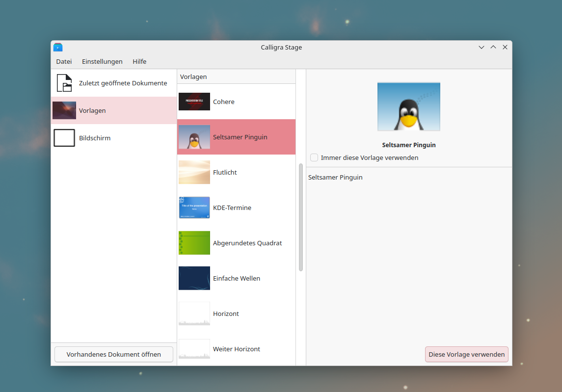The image size is (562, 392).
Task: Click 'Vorhandenes Dokument öffnen' button
Action: click(x=113, y=354)
